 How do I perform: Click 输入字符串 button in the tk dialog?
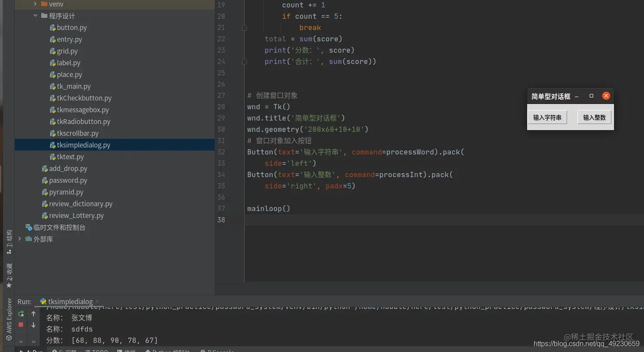pyautogui.click(x=547, y=117)
